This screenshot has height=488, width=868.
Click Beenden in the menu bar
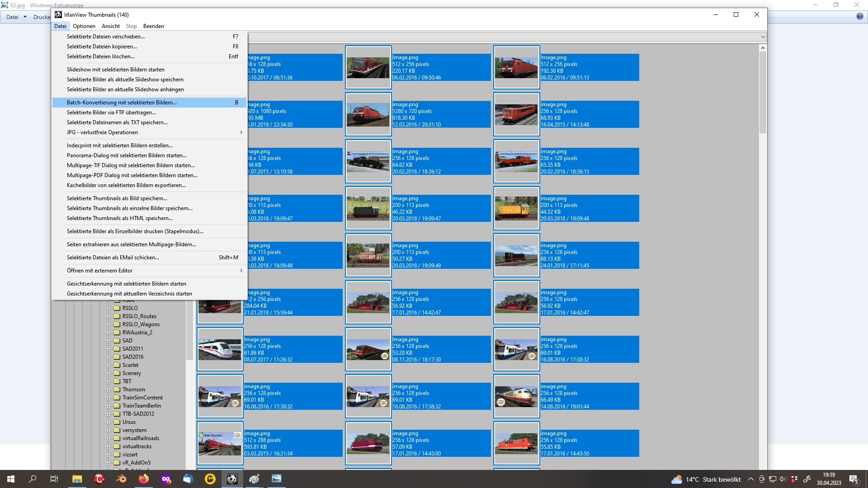coord(153,26)
